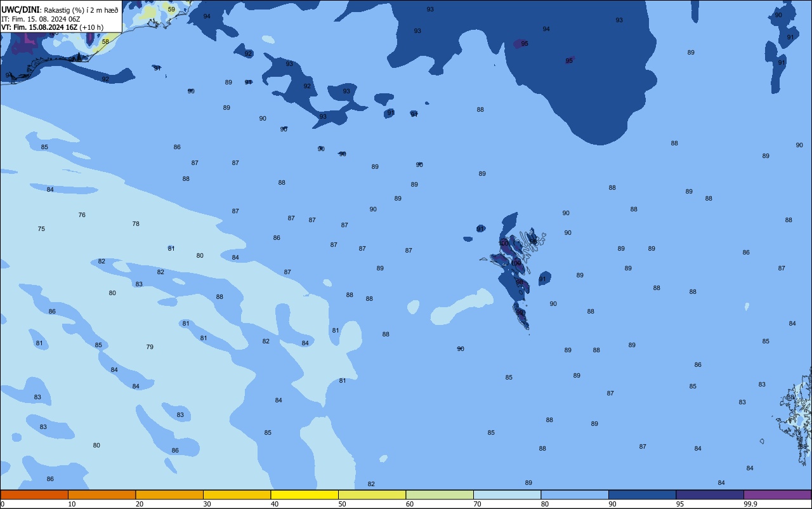Click the humidity value '76' on the map

coord(82,215)
